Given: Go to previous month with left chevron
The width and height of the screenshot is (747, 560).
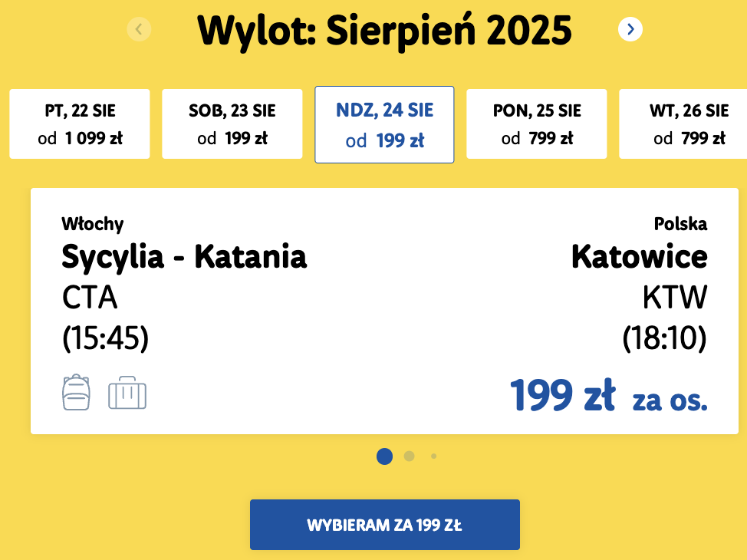Looking at the screenshot, I should [139, 30].
